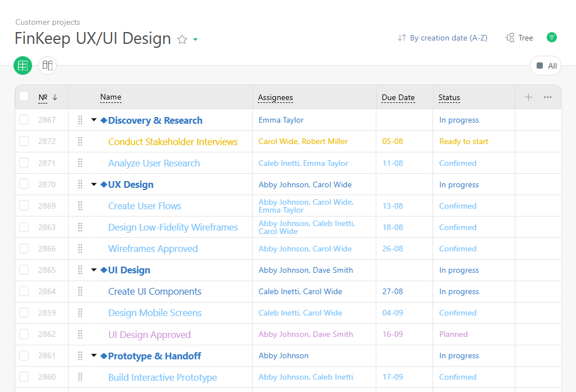The width and height of the screenshot is (576, 392).
Task: Select the table view icon
Action: 22,66
